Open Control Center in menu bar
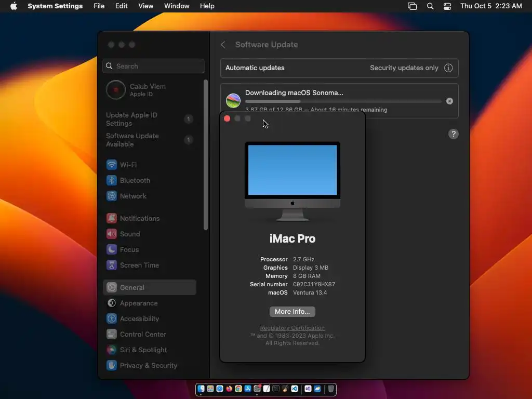The image size is (532, 399). [x=447, y=6]
